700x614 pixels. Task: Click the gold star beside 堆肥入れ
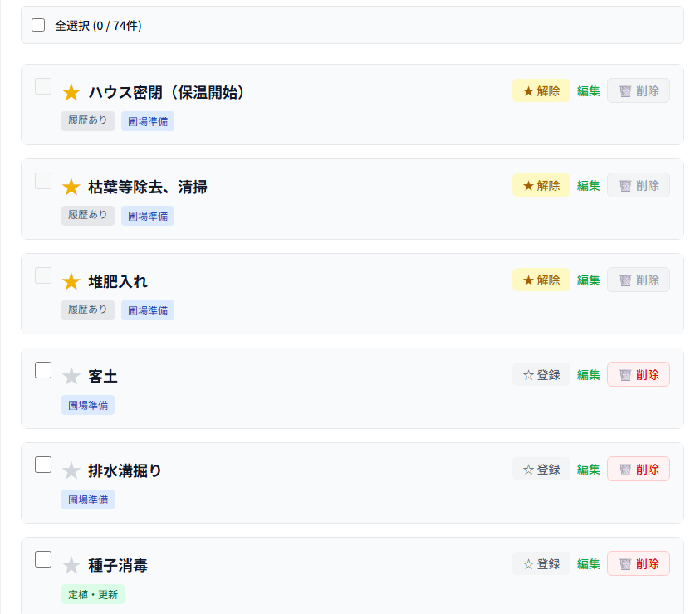click(x=71, y=282)
